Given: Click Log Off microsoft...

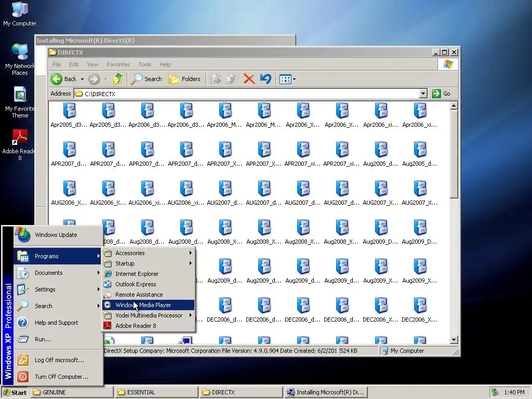Looking at the screenshot, I should click(x=58, y=360).
